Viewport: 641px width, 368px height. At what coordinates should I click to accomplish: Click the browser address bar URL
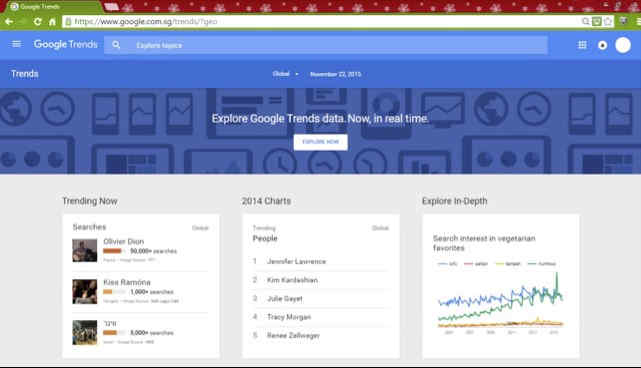pos(146,21)
